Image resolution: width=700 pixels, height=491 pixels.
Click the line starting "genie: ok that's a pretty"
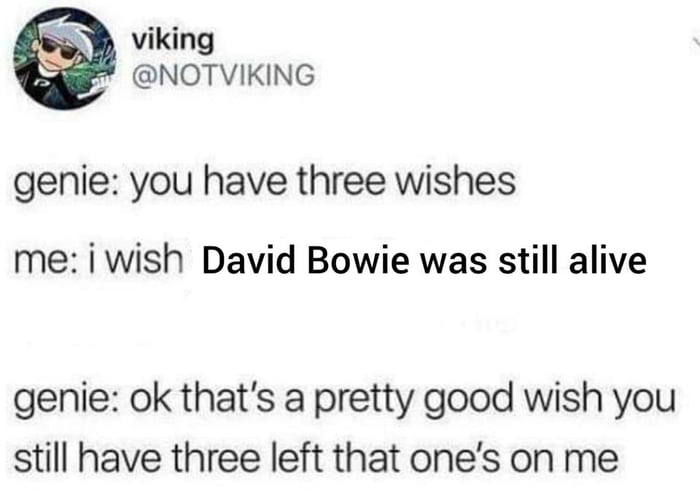point(344,399)
